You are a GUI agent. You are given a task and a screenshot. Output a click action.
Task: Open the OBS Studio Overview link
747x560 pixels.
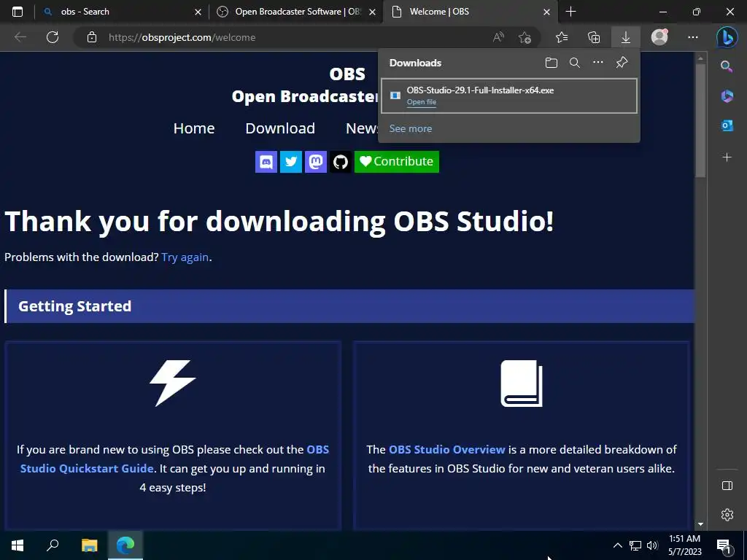tap(447, 449)
